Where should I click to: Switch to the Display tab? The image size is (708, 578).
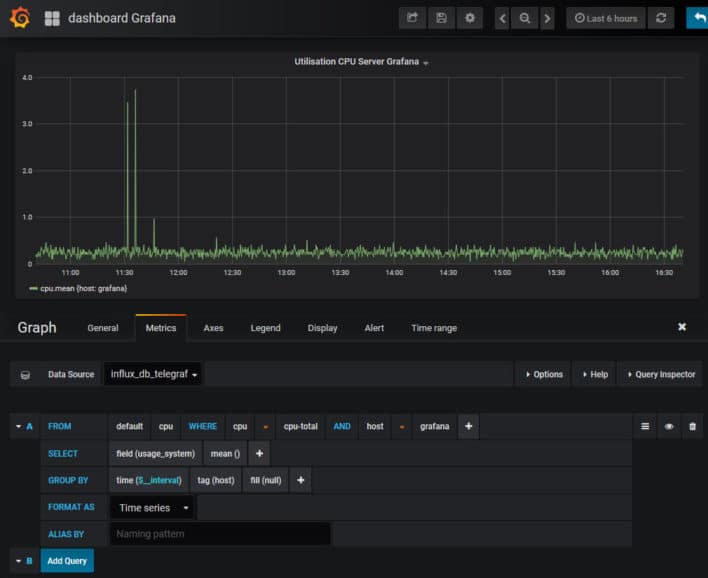point(322,328)
